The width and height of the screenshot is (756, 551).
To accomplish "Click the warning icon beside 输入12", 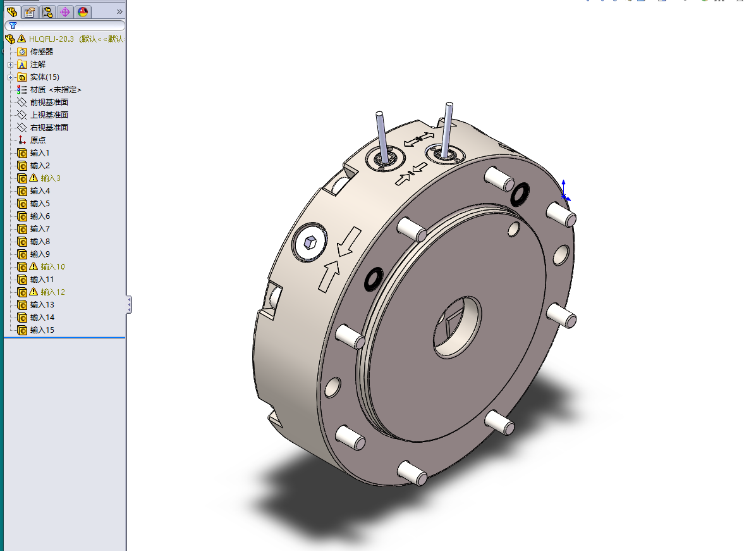I will click(x=34, y=292).
